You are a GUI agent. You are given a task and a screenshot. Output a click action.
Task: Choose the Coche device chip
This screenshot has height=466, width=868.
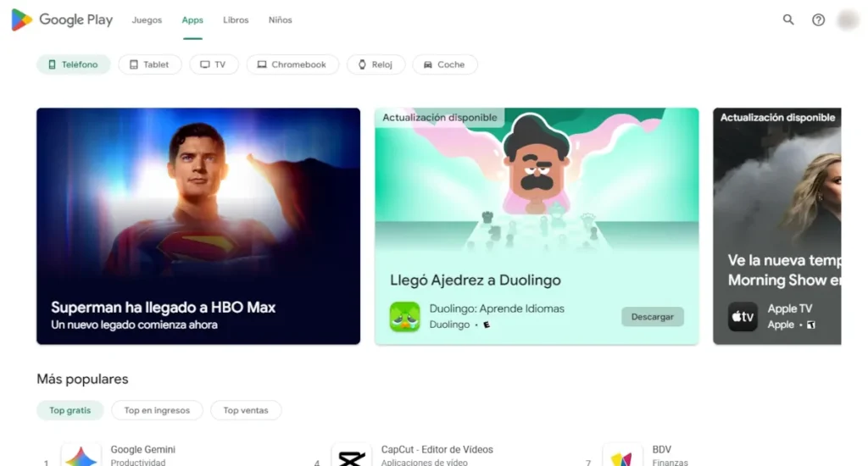pyautogui.click(x=444, y=64)
